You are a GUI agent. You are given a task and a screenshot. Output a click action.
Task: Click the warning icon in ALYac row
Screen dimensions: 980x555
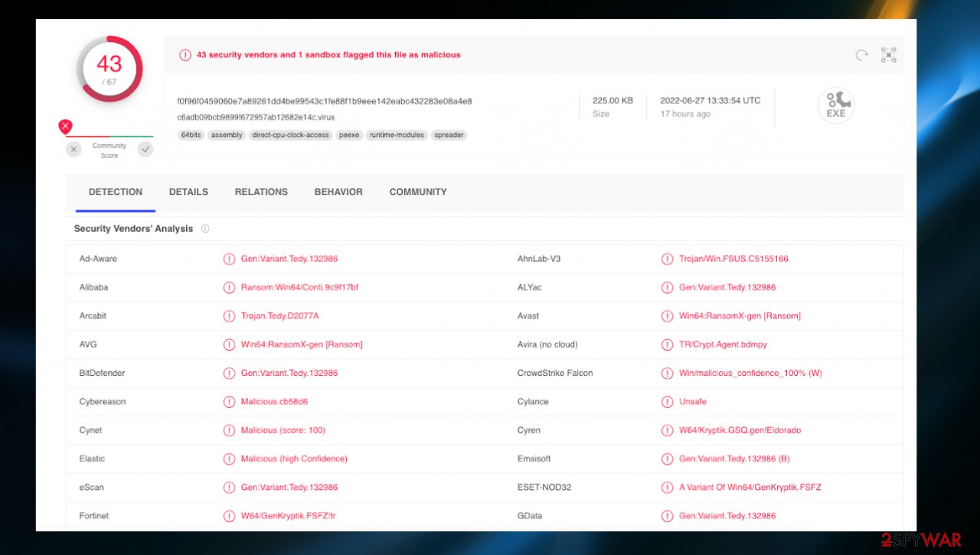click(668, 288)
